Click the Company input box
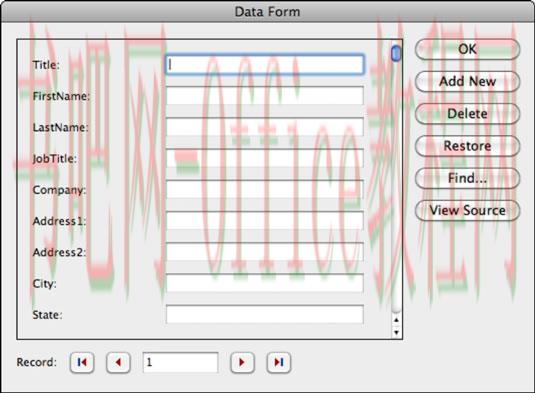The image size is (535, 393). pyautogui.click(x=265, y=189)
